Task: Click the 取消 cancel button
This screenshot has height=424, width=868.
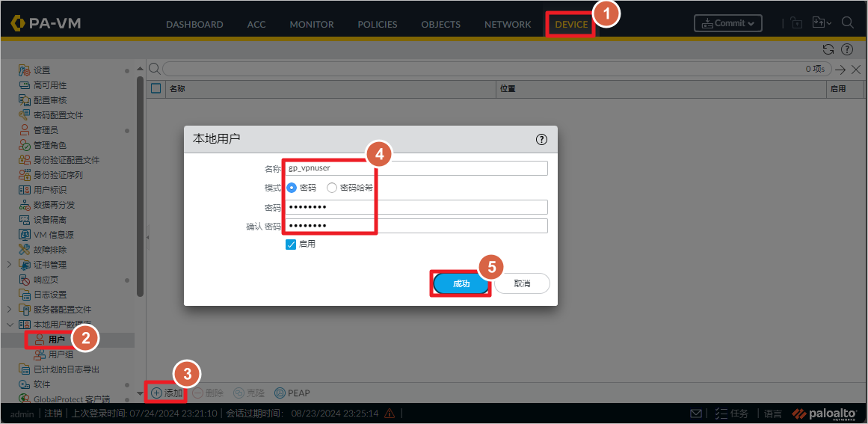Action: pos(522,283)
